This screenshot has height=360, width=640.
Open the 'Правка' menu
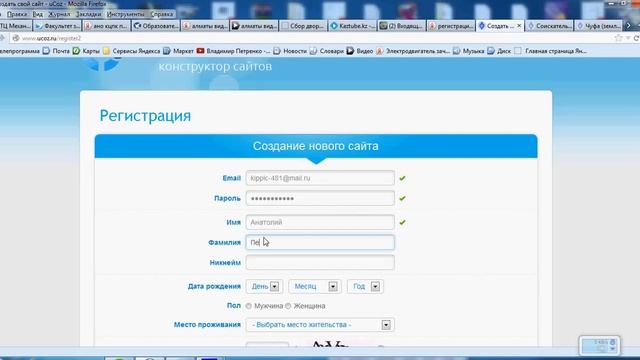[x=17, y=14]
